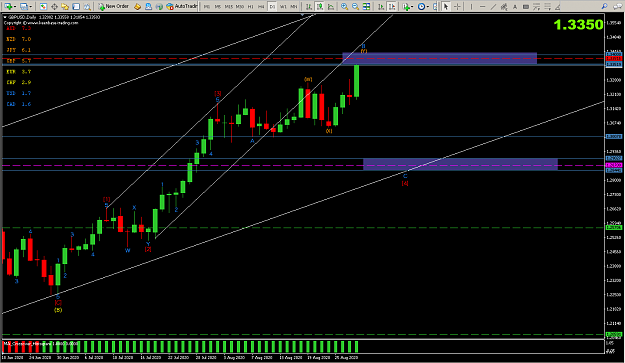This screenshot has height=363, width=625.
Task: Select the text label tool
Action: click(526, 6)
